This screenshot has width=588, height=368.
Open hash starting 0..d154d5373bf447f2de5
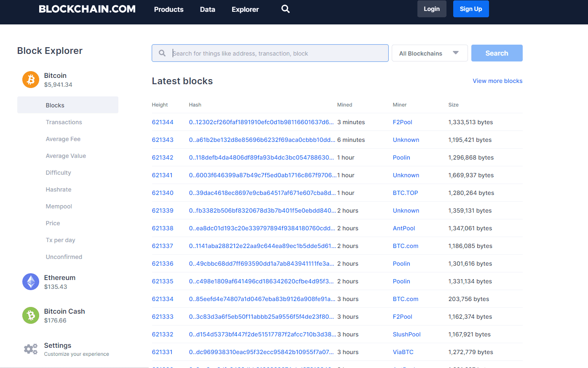tap(262, 334)
